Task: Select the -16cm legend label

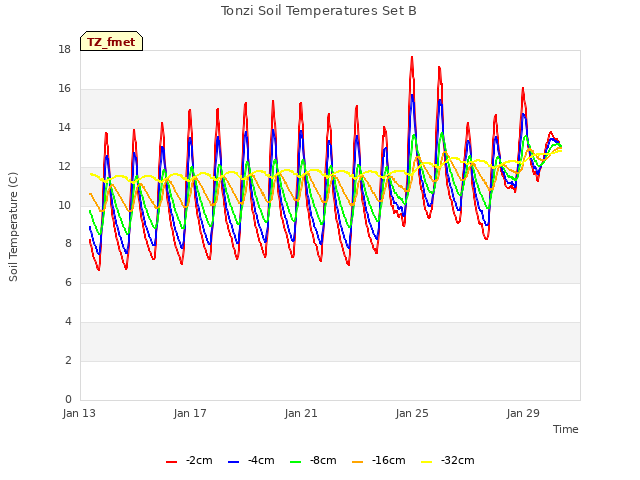Action: point(389,460)
